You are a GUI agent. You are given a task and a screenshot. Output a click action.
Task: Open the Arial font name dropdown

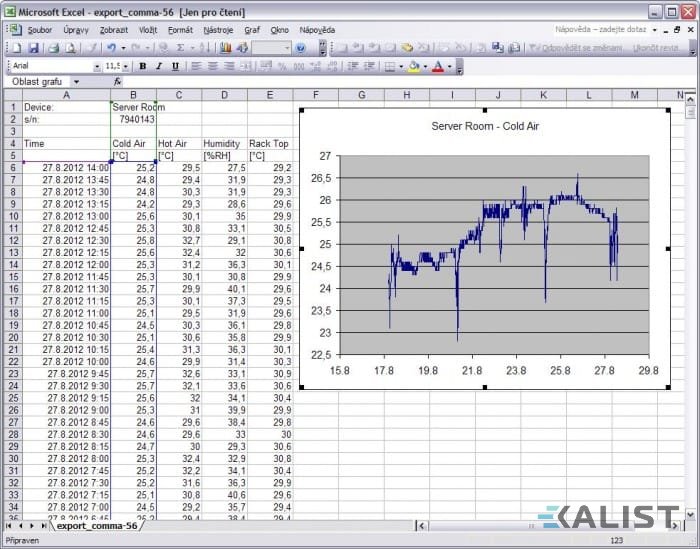(97, 66)
